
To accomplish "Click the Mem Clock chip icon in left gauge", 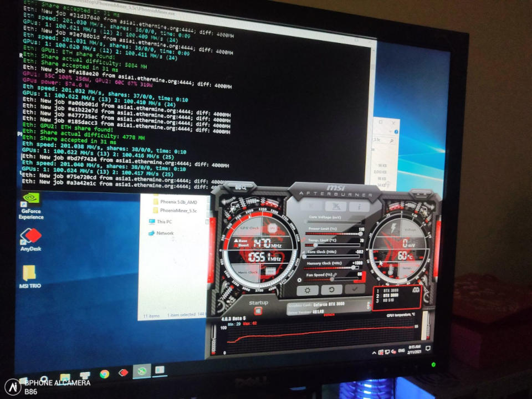I will (270, 271).
